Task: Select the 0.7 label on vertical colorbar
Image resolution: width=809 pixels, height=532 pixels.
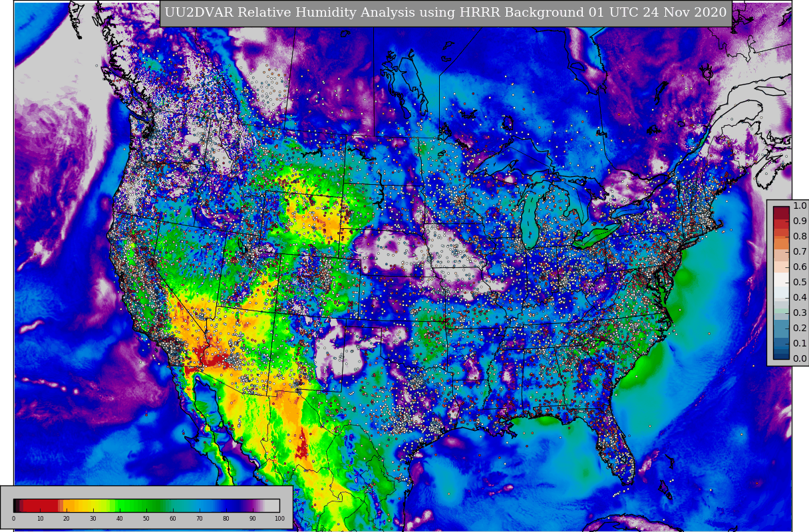Action: click(799, 252)
